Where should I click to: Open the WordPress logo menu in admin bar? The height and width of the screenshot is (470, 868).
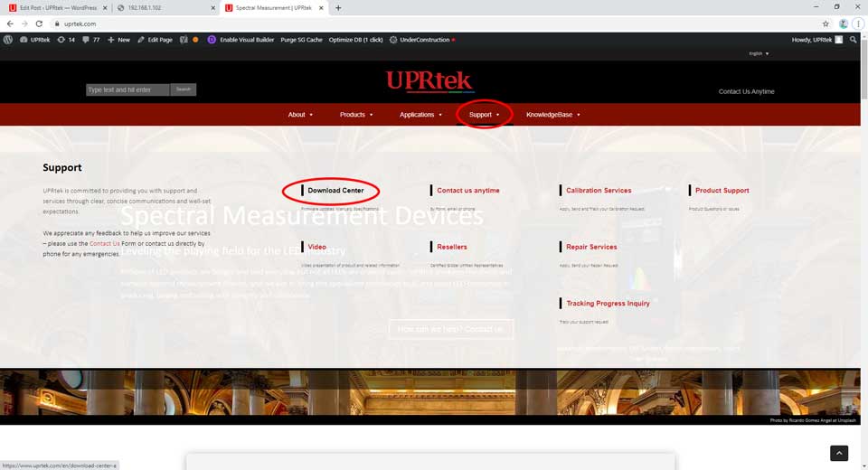tap(8, 40)
